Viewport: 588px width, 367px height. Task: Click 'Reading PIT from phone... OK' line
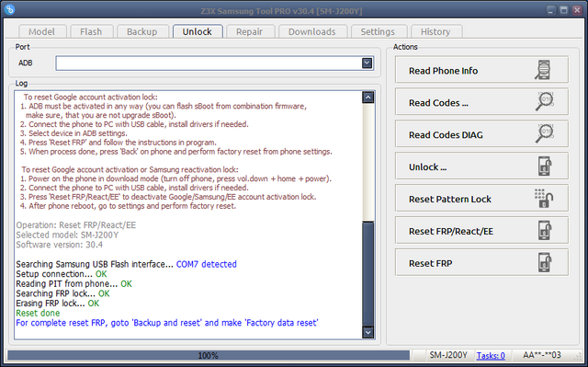click(73, 283)
